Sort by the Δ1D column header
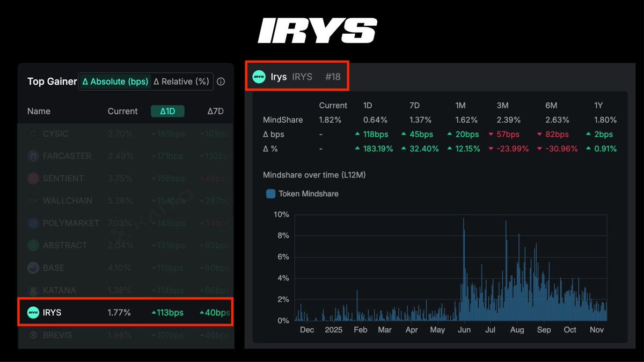This screenshot has width=644, height=362. click(167, 111)
